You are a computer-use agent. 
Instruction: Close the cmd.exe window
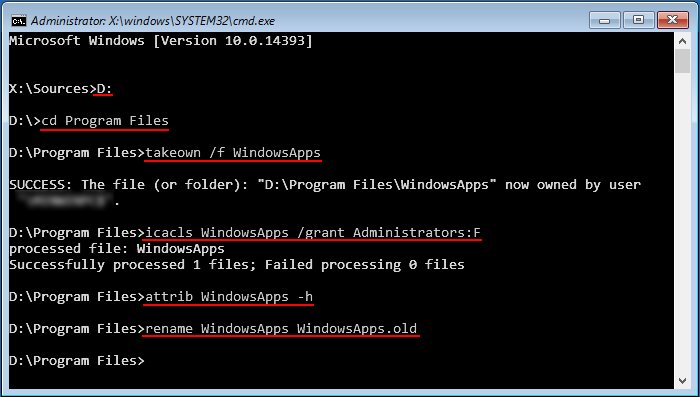(x=672, y=20)
